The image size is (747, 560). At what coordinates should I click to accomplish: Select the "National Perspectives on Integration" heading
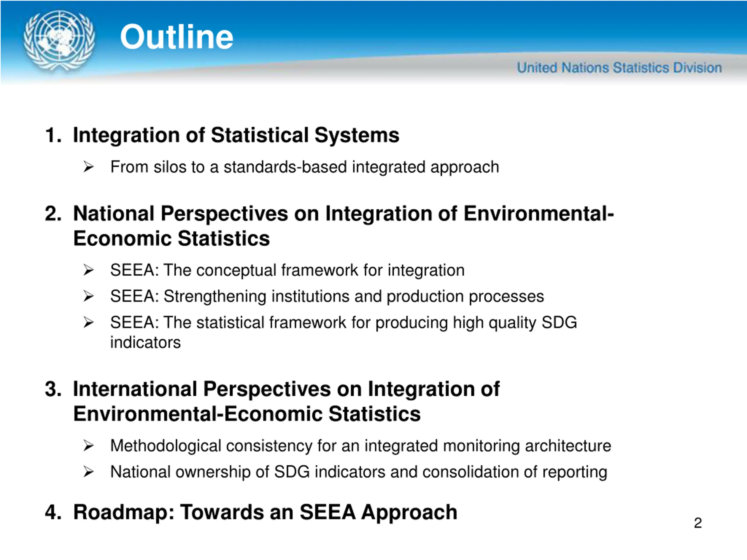pos(343,226)
